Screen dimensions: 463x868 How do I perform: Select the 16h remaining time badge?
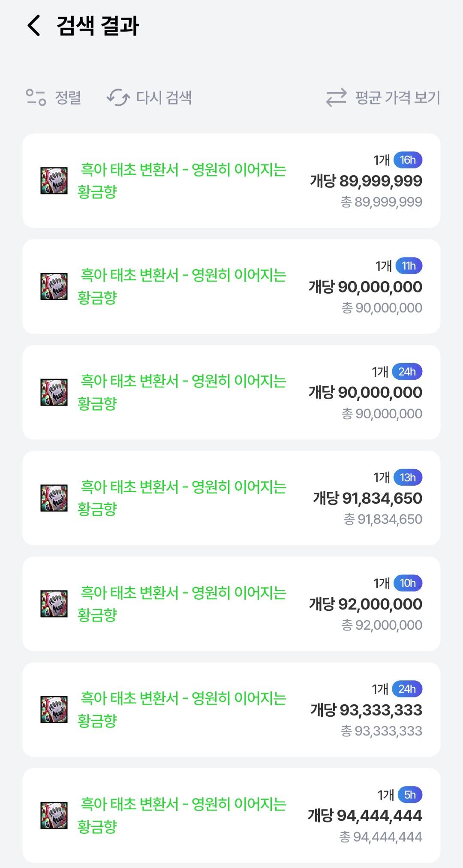(408, 160)
